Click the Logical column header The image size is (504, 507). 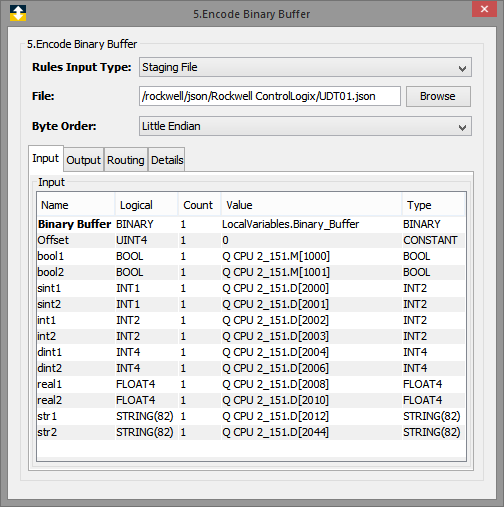[x=146, y=205]
